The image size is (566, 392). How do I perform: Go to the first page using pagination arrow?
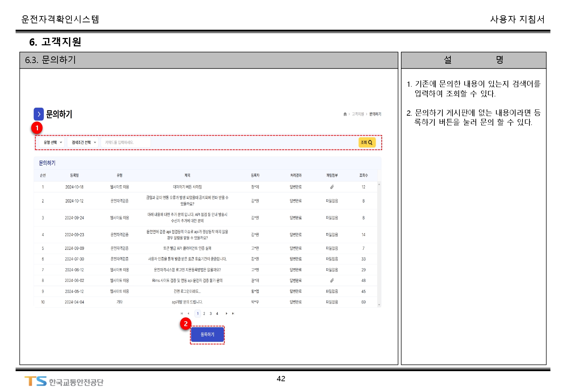point(181,314)
